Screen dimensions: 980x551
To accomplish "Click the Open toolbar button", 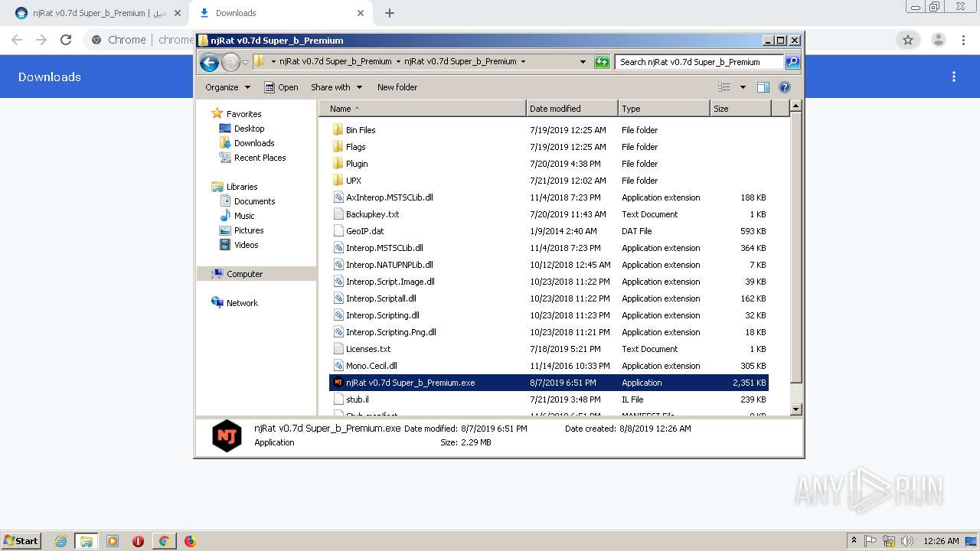I will (281, 87).
